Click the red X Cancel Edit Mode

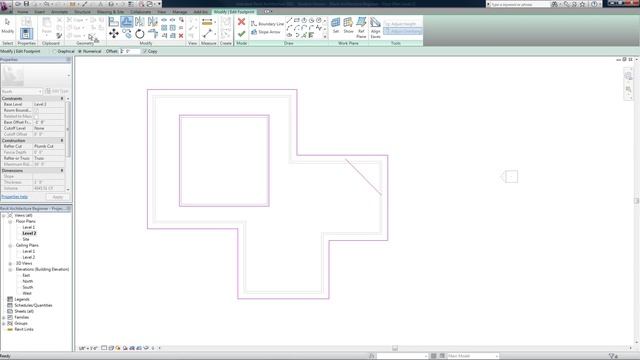point(241,22)
